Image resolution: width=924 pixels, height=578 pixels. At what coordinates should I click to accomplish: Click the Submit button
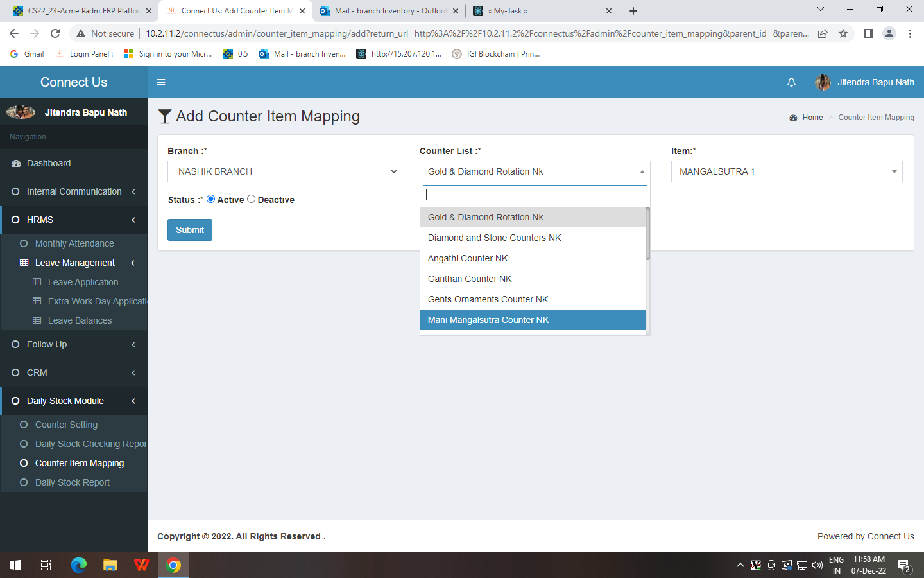[x=190, y=230]
